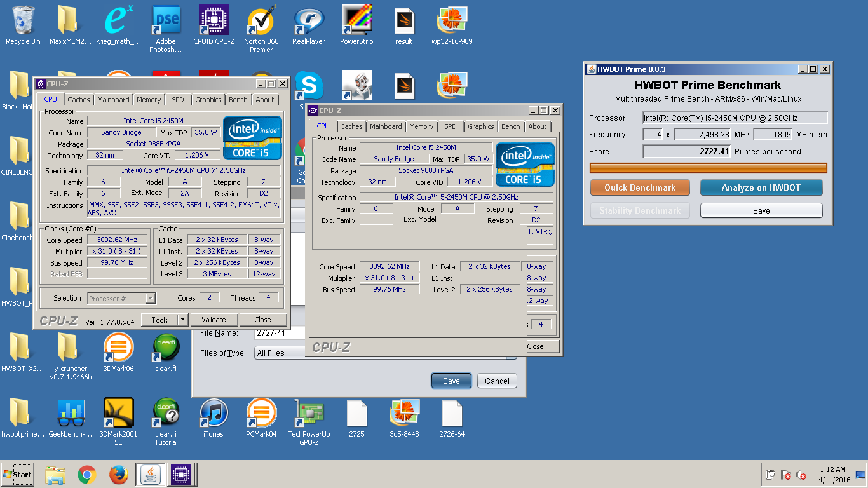Open TechPowerUp GPU-Z shortcut

(x=309, y=422)
